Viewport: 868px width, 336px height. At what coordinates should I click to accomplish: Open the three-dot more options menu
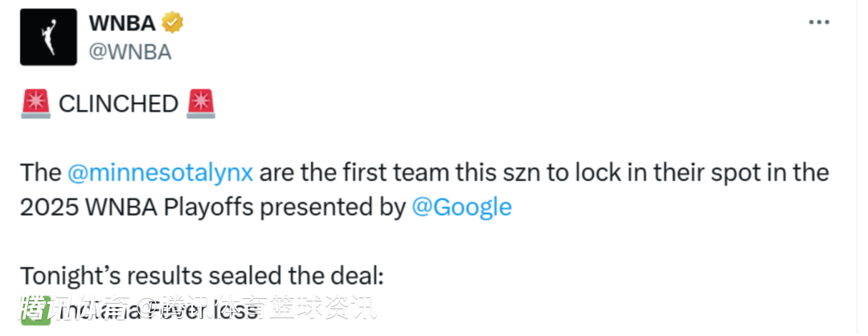pos(818,23)
